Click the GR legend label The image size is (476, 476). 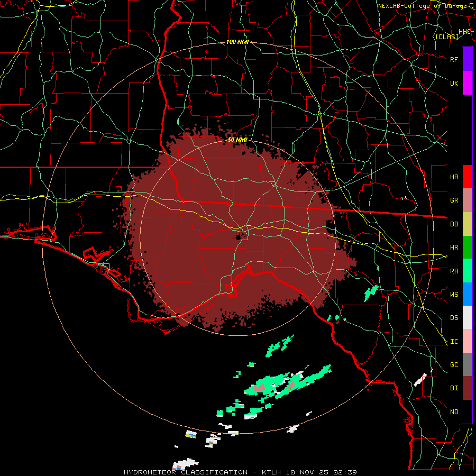(x=454, y=200)
